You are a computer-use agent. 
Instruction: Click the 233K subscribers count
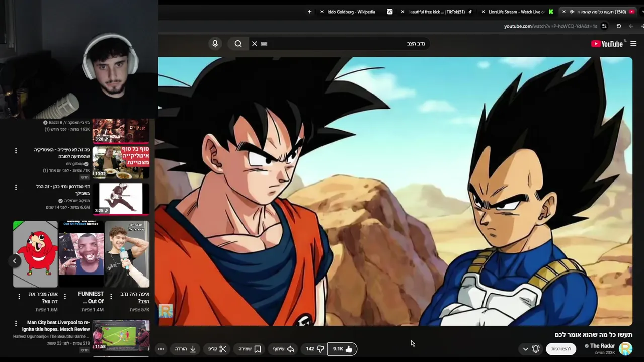click(x=604, y=353)
